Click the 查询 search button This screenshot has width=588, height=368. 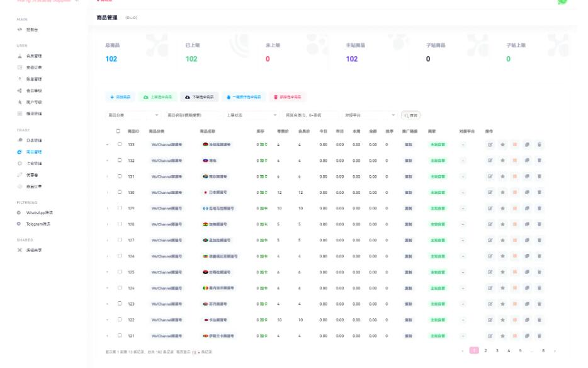point(410,115)
